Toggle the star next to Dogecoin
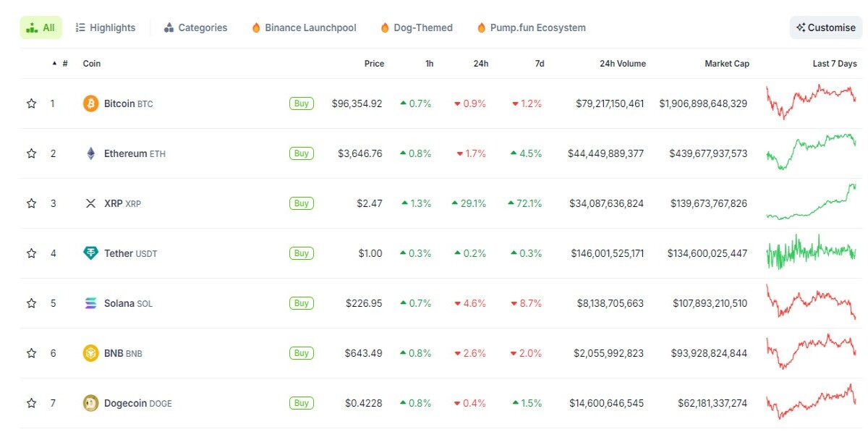The height and width of the screenshot is (432, 868). (x=31, y=403)
